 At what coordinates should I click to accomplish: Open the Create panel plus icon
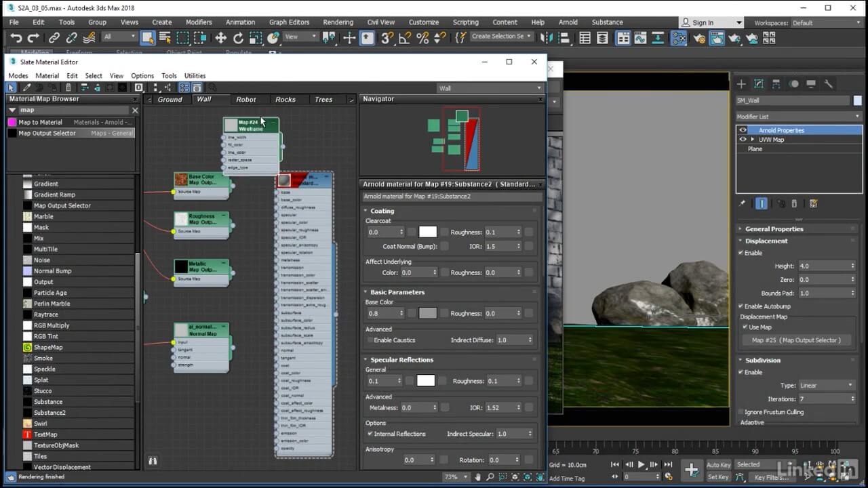(x=741, y=84)
